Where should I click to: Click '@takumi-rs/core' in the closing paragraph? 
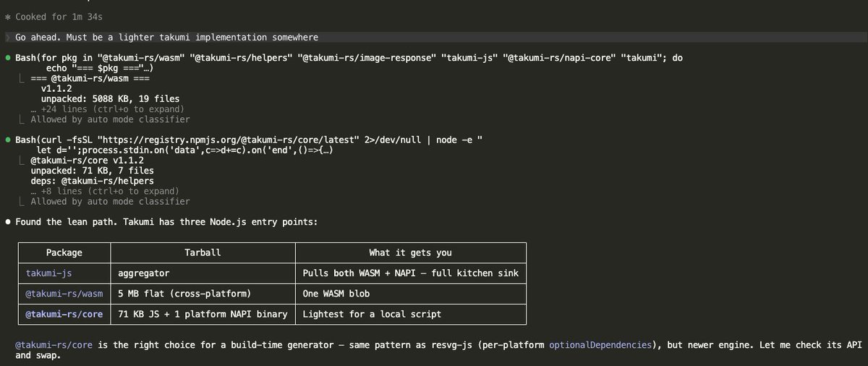coord(54,346)
